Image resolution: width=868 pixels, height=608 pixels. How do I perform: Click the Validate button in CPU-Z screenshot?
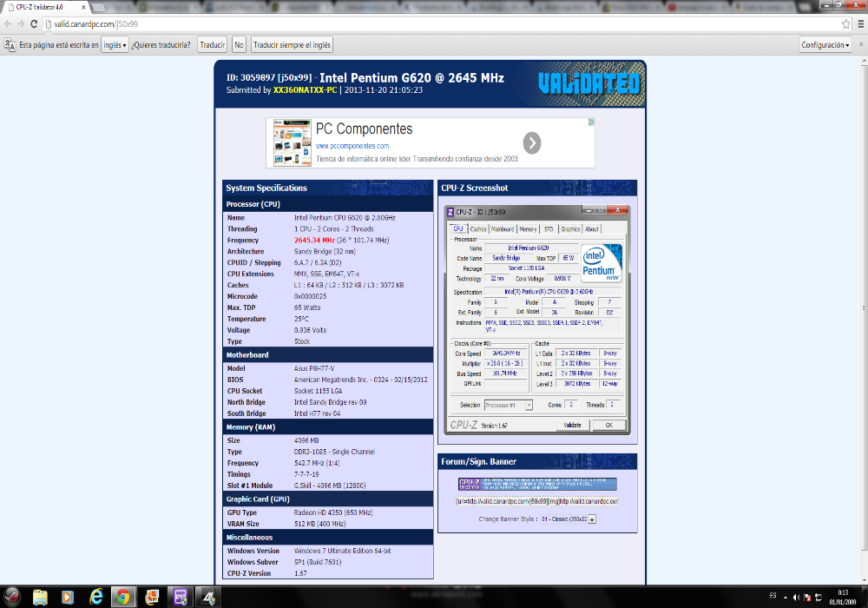coord(572,426)
